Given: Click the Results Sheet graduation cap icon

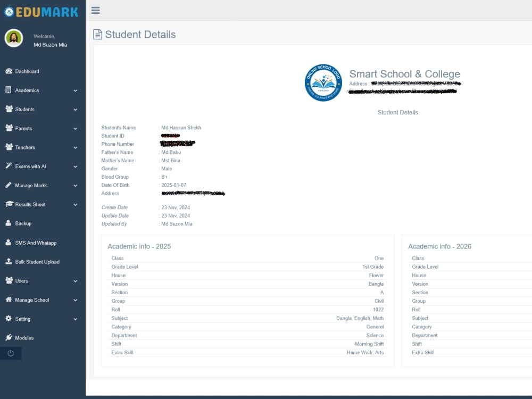Looking at the screenshot, I should tap(9, 204).
